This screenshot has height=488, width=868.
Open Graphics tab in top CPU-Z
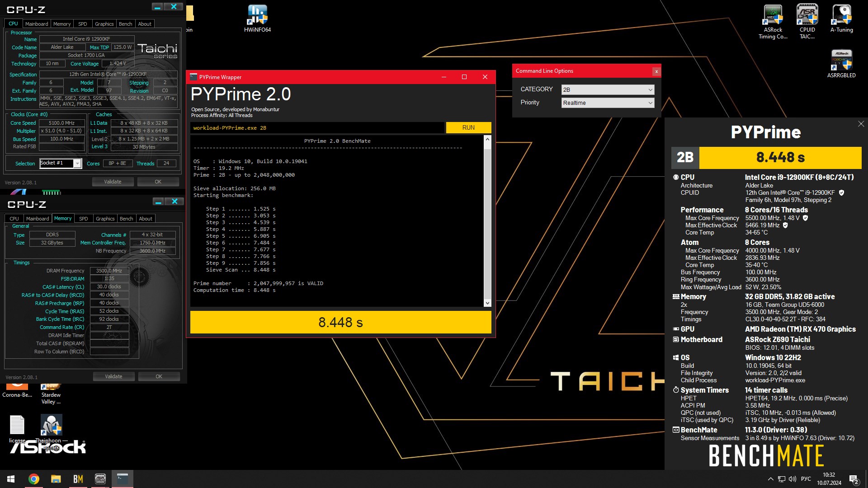(104, 24)
